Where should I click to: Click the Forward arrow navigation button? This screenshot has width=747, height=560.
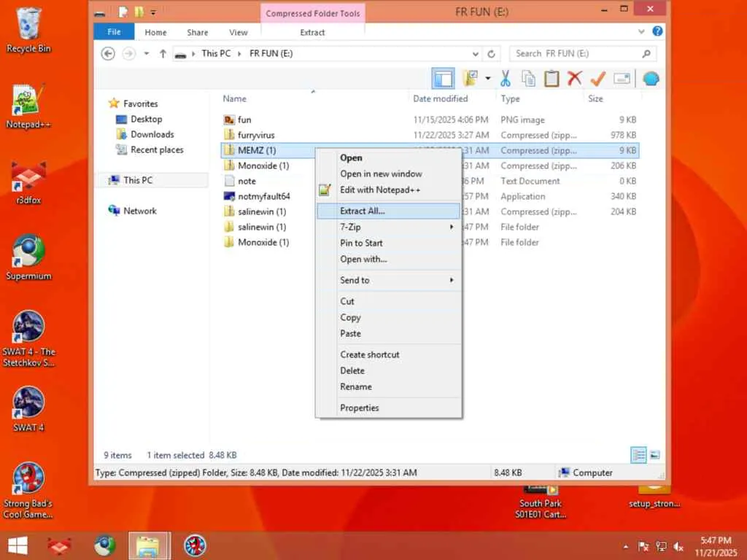pyautogui.click(x=128, y=53)
